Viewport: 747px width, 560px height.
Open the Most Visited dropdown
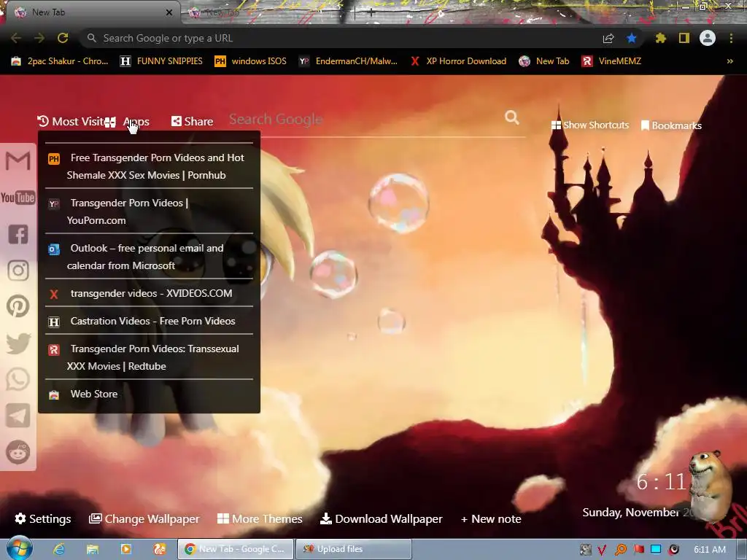(x=71, y=122)
